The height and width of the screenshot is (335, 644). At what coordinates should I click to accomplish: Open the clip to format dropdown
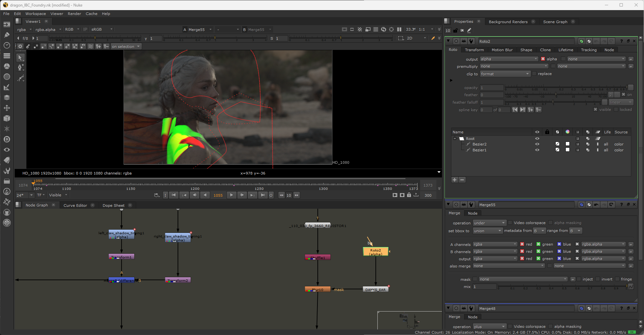[x=505, y=74]
